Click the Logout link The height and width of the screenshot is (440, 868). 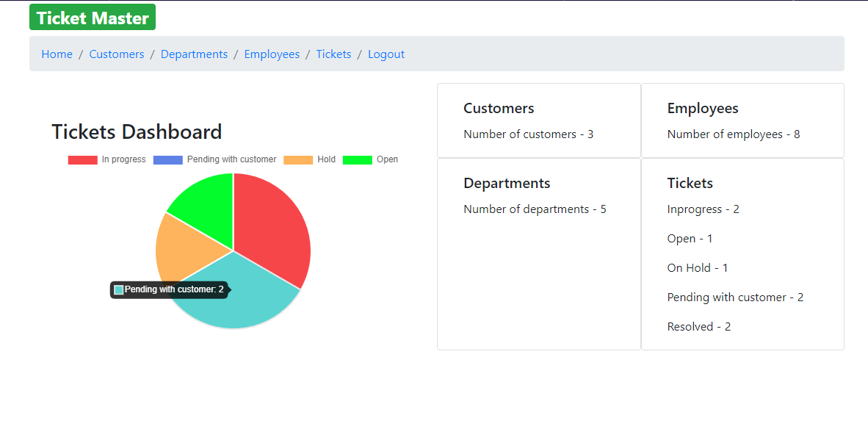[386, 54]
